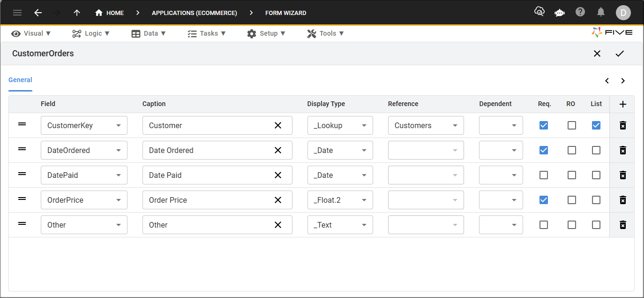Viewport: 644px width, 298px height.
Task: Enable List checkbox for DateOrdered row
Action: (596, 150)
